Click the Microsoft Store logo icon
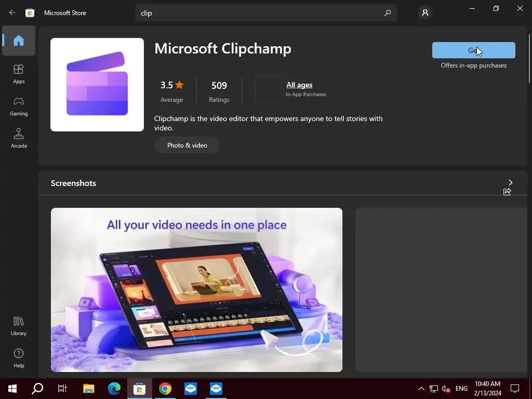Viewport: 532px width, 399px height. point(30,12)
